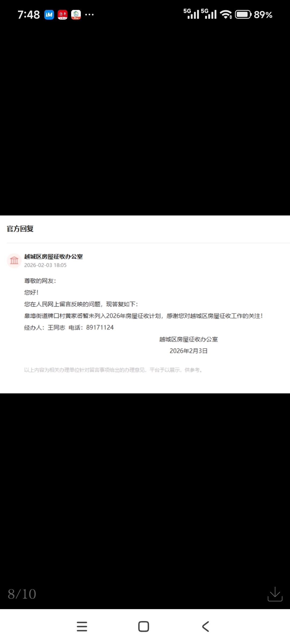Tap the home square button
This screenshot has height=644, width=290.
(144, 627)
